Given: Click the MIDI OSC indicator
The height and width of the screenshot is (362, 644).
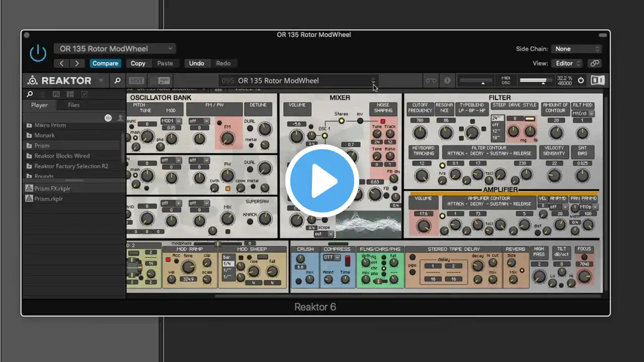Looking at the screenshot, I should pos(506,80).
